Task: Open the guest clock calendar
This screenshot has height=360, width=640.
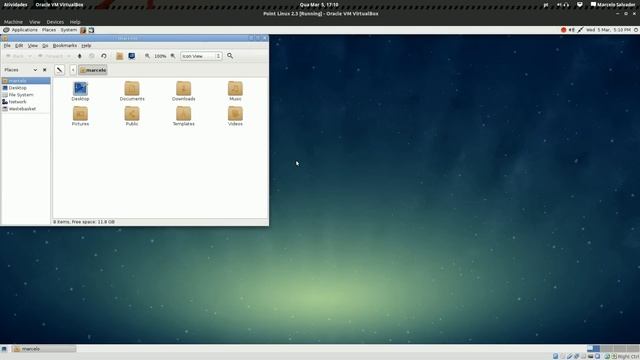Action: pyautogui.click(x=609, y=30)
